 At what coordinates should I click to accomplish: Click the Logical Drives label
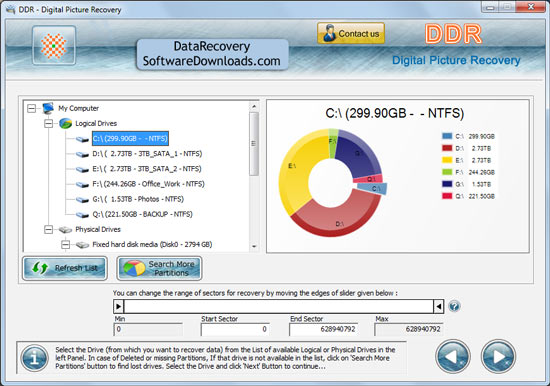click(x=96, y=123)
